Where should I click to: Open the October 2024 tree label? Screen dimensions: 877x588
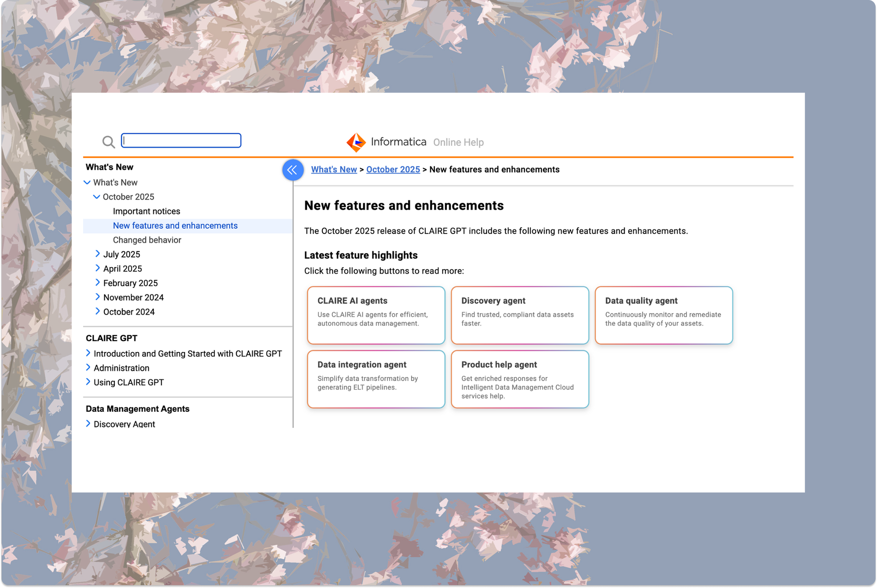point(129,312)
